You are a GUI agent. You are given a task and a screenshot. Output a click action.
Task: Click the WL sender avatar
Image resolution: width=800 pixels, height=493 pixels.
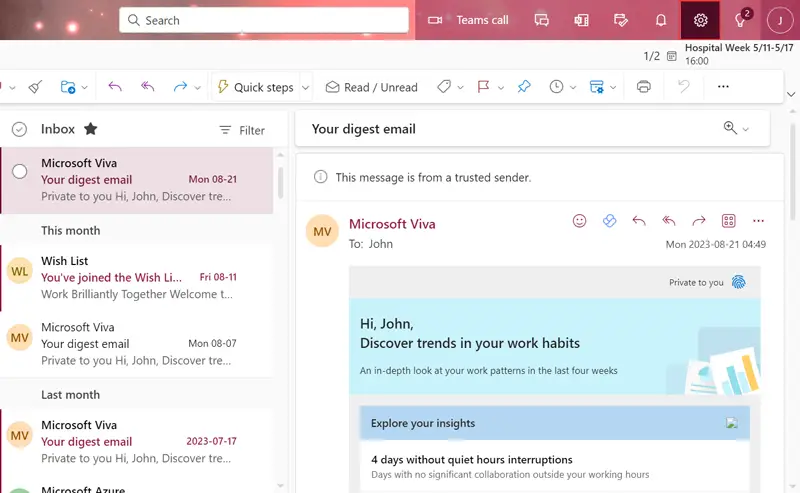(x=19, y=271)
